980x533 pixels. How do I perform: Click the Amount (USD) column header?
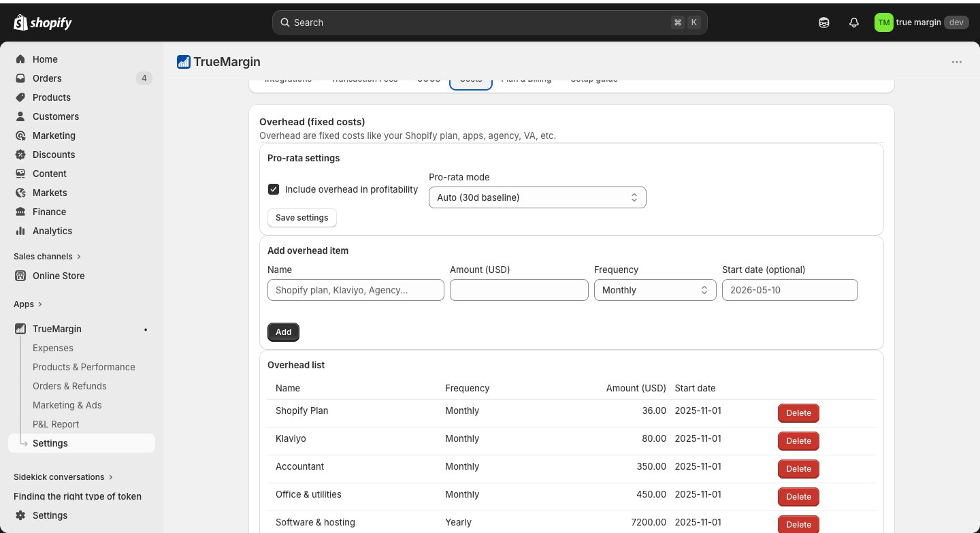pos(636,388)
